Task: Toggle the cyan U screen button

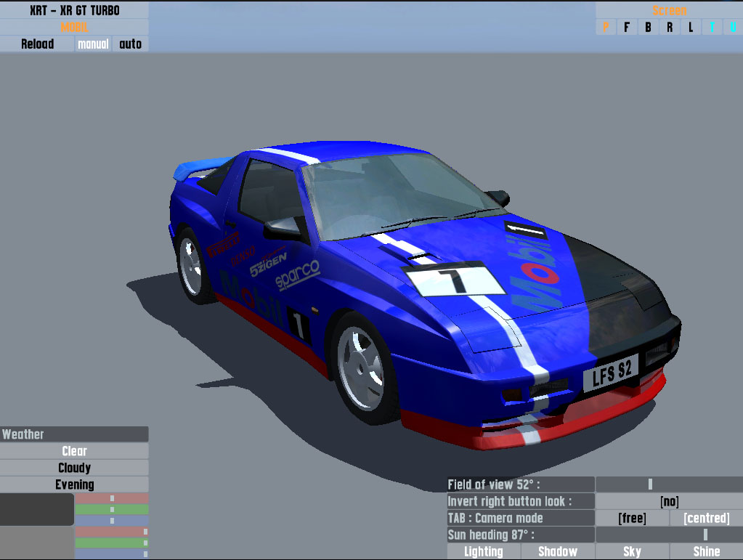Action: point(733,28)
